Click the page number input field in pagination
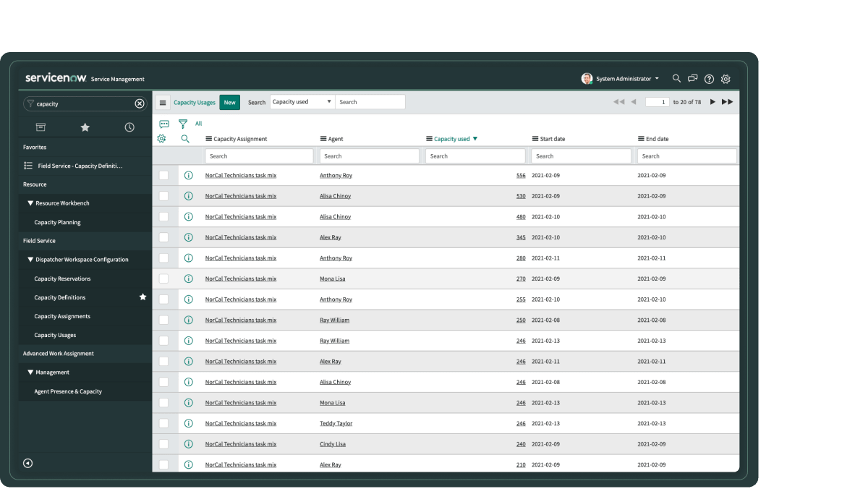Image resolution: width=868 pixels, height=489 pixels. click(x=657, y=102)
